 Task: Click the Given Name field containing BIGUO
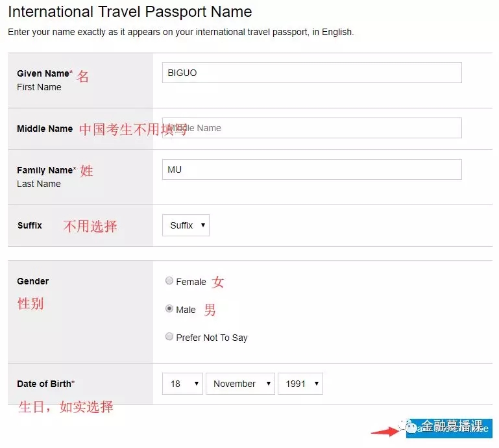(x=311, y=73)
